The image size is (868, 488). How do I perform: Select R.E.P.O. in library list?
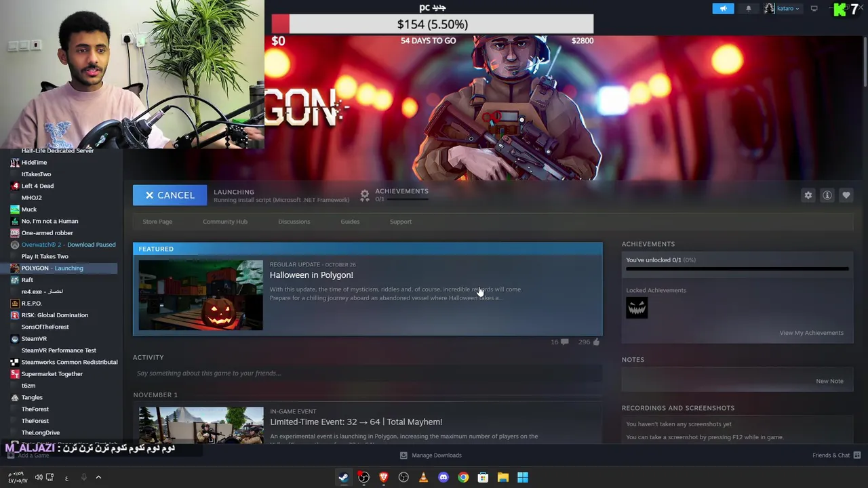tap(31, 304)
